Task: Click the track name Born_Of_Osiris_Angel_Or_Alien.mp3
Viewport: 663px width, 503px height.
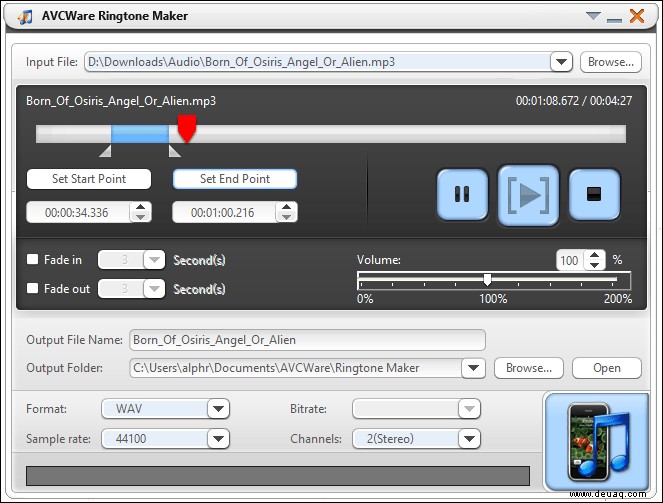Action: click(121, 101)
